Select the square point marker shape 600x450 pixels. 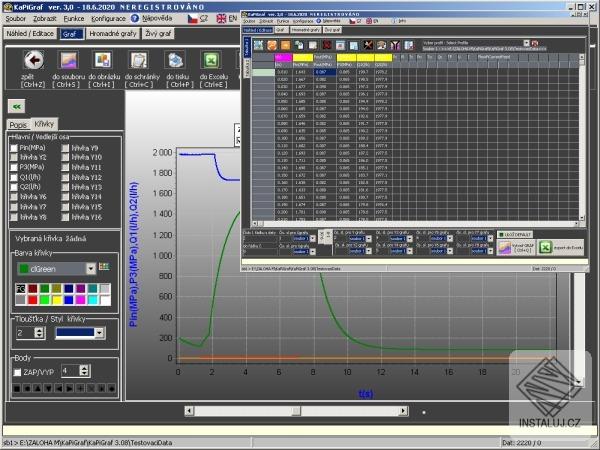[16, 388]
